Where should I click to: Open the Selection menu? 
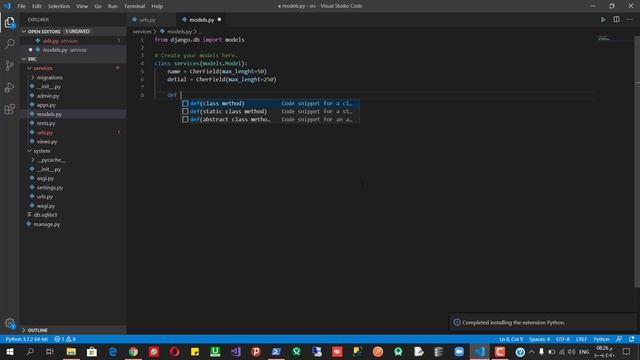(59, 6)
